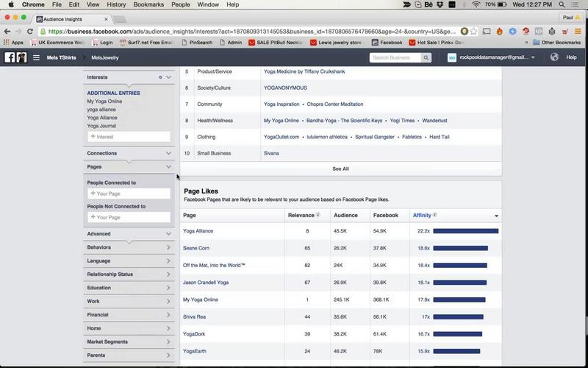This screenshot has width=588, height=368.
Task: Click the Behance Bē menu bar icon
Action: (x=429, y=4)
